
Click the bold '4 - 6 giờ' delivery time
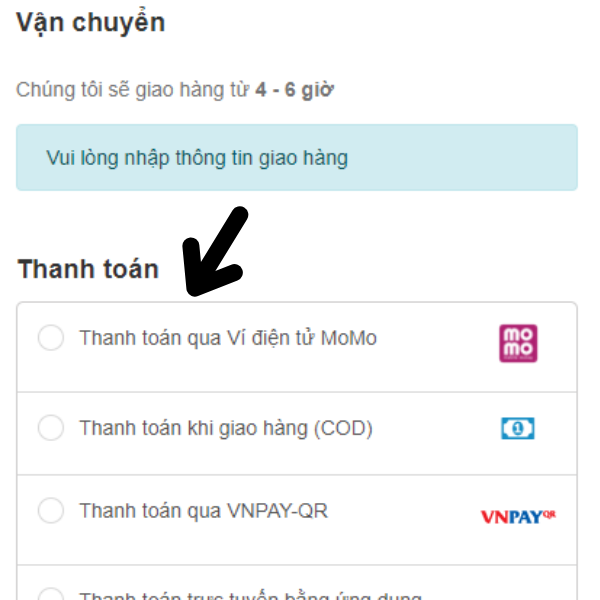[294, 90]
